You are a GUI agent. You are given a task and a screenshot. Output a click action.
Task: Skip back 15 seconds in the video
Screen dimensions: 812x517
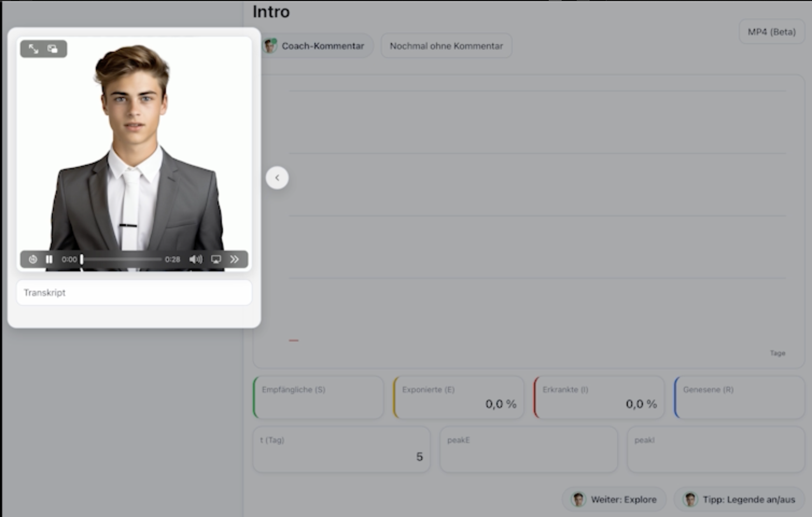tap(33, 259)
